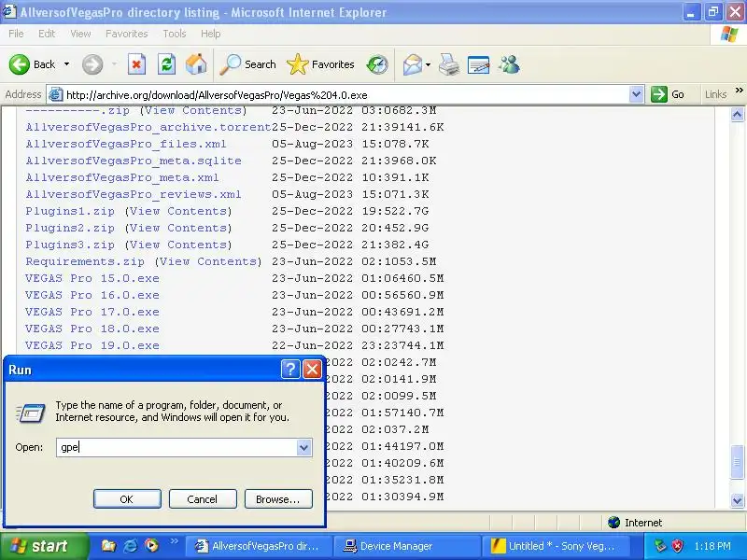Click the address bar URL field
Image resolution: width=747 pixels, height=560 pixels.
[x=345, y=95]
